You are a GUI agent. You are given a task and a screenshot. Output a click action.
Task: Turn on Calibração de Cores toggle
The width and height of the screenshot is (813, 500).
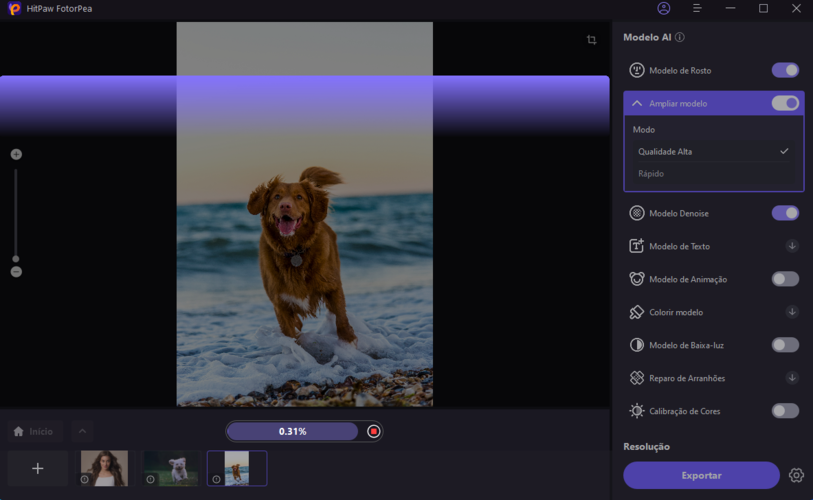coord(785,411)
